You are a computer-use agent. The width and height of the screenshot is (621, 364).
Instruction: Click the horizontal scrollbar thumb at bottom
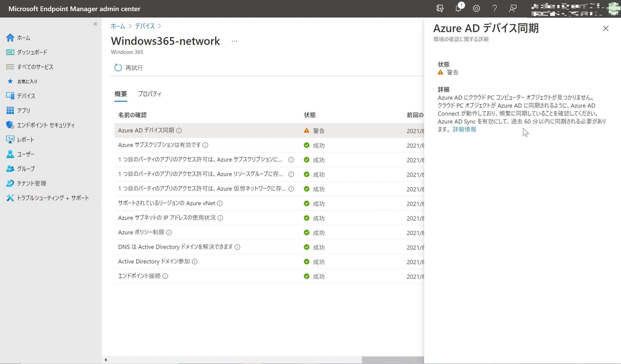pyautogui.click(x=392, y=360)
